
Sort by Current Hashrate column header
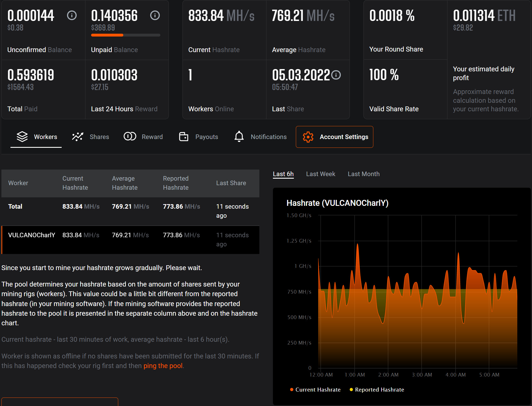75,183
